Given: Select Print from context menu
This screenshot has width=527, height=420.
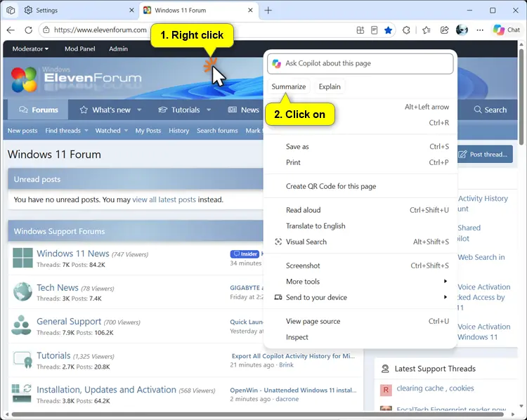Looking at the screenshot, I should pos(360,162).
